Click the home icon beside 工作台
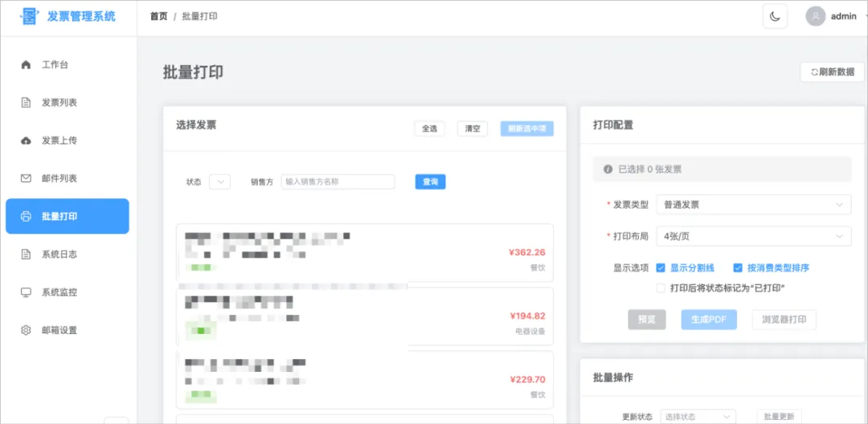 click(x=26, y=65)
